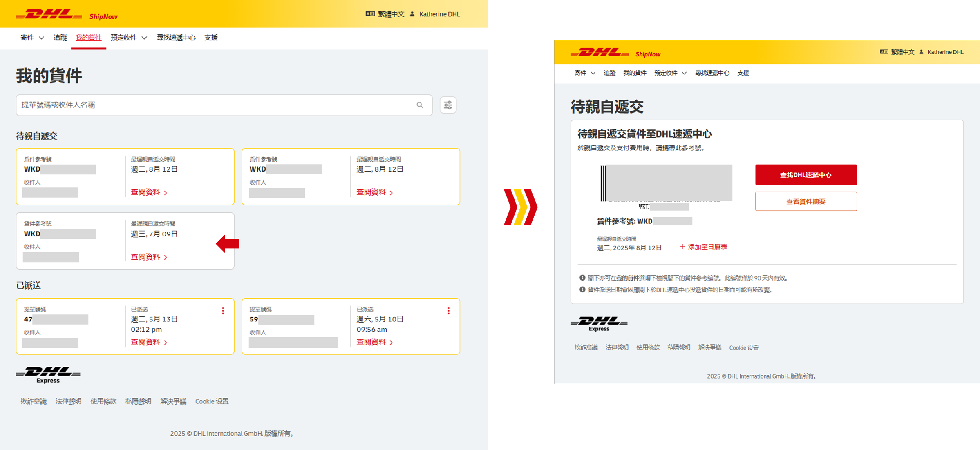
Task: Click the DHL Express footer logo on left page
Action: [x=48, y=374]
